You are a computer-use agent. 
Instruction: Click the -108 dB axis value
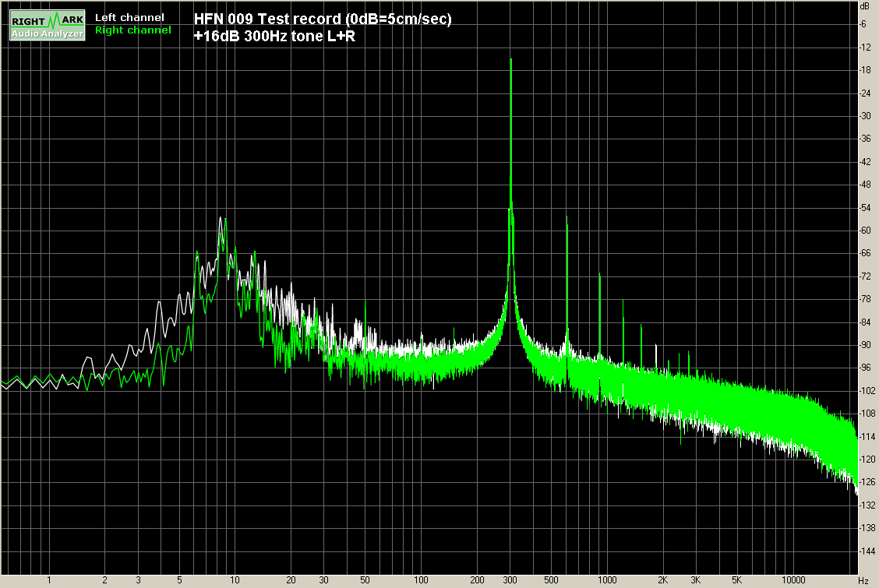(867, 414)
